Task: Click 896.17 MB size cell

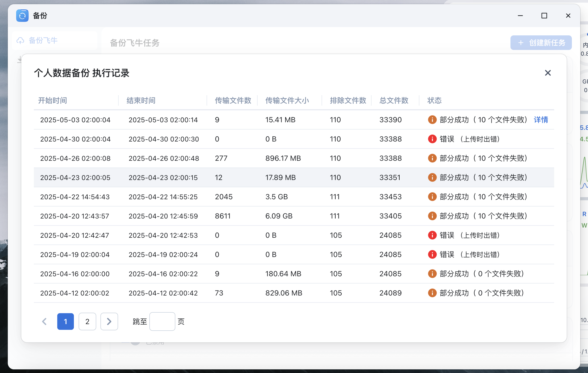Action: pos(283,158)
